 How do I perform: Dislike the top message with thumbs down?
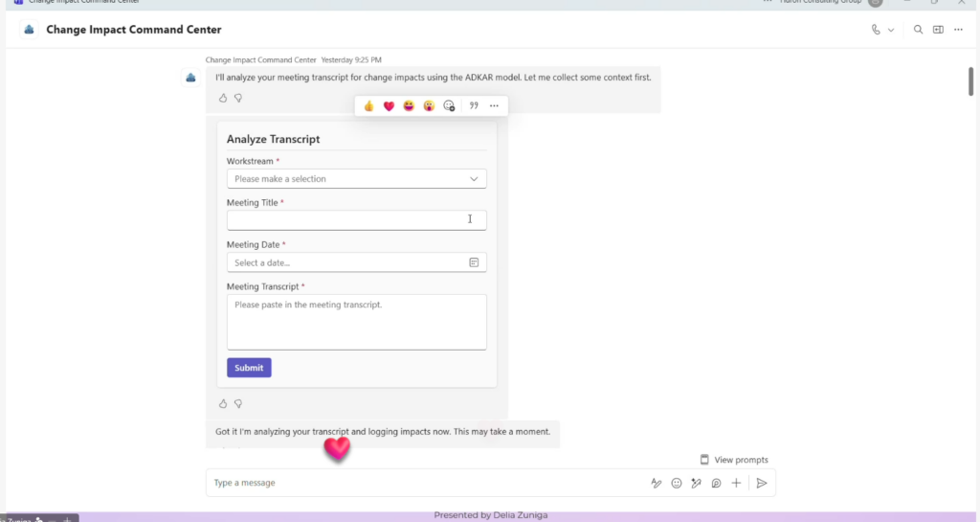pyautogui.click(x=238, y=98)
